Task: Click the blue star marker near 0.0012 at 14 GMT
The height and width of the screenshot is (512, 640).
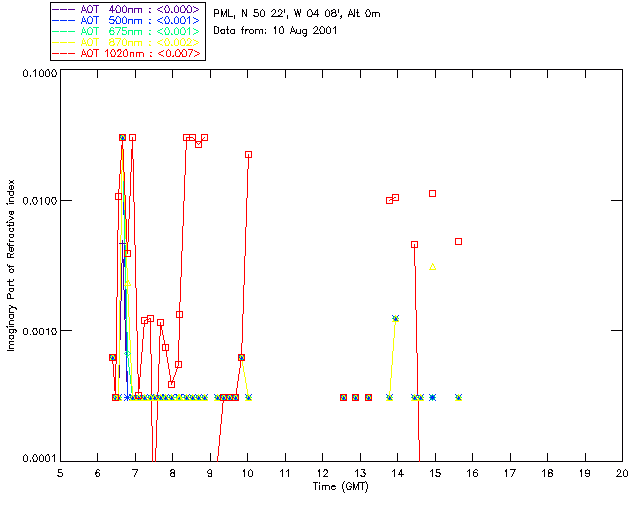Action: pos(395,318)
